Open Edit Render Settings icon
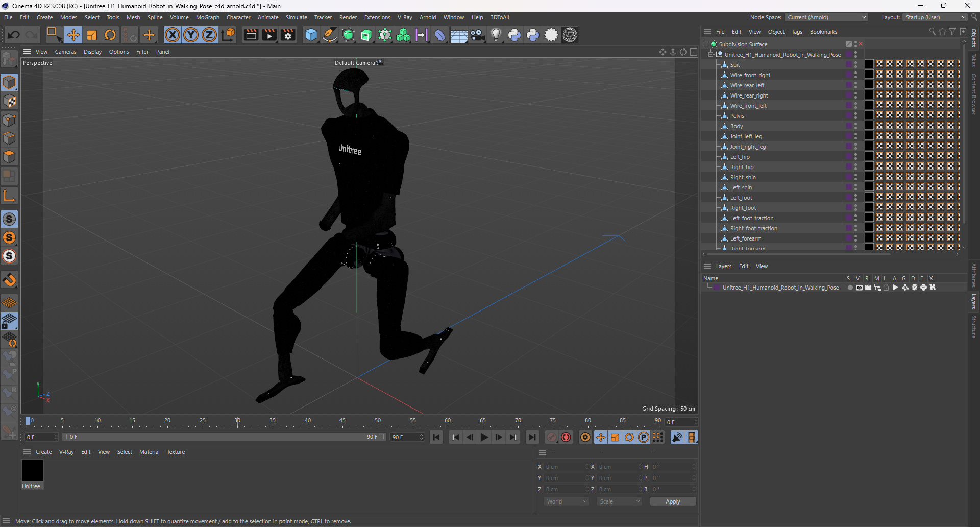 pyautogui.click(x=288, y=35)
